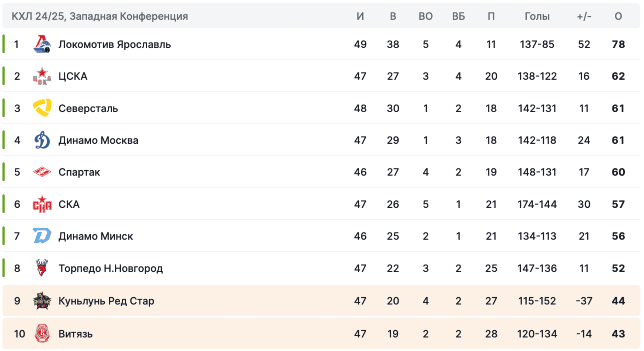Click the yellow Severstal logo

point(42,108)
